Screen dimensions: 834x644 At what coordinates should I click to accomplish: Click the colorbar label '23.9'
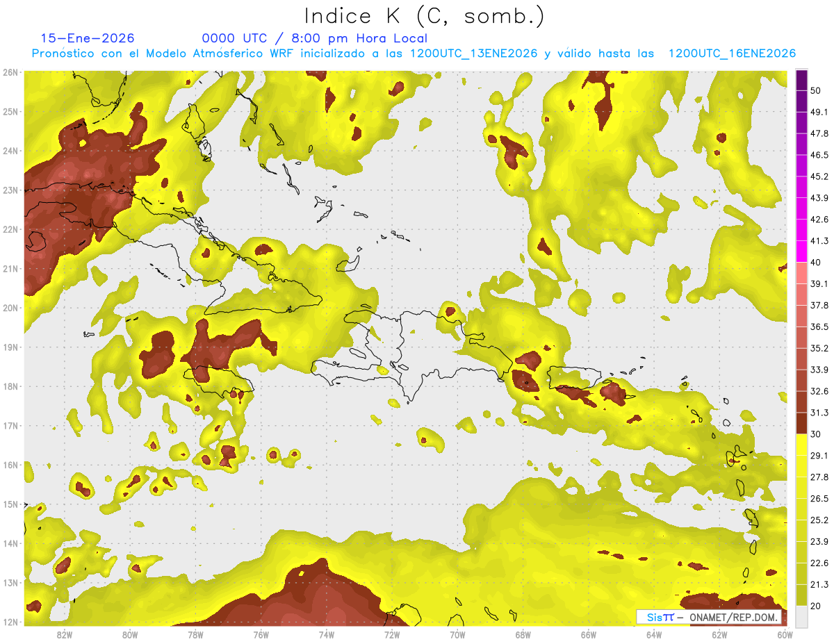pos(819,541)
